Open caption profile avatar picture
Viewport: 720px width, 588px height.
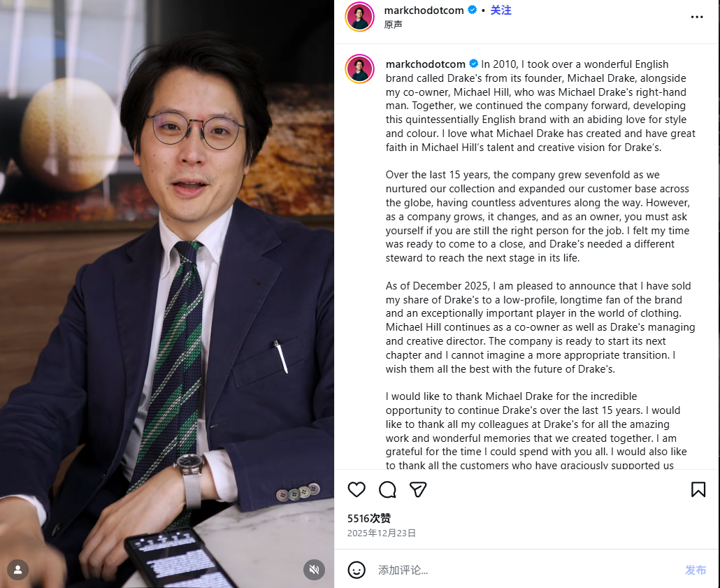point(359,69)
